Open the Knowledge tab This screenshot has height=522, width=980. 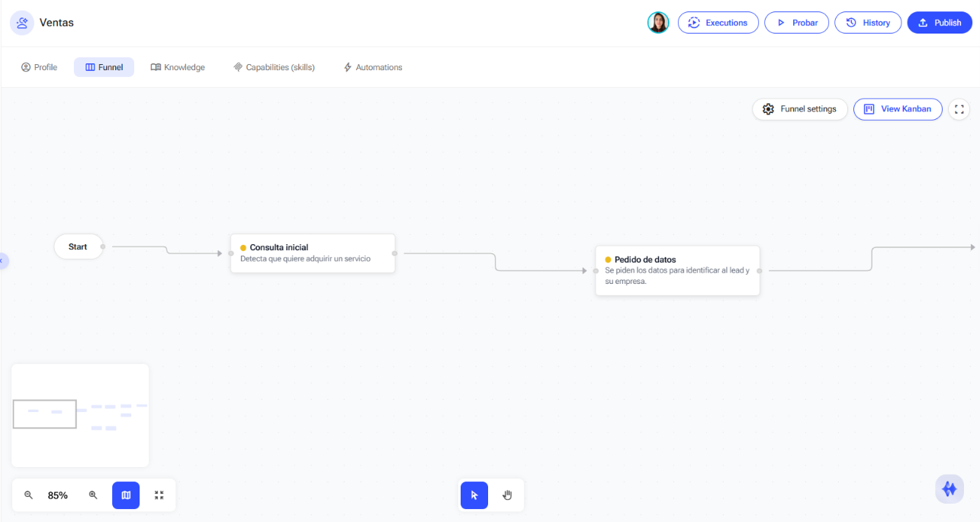pyautogui.click(x=178, y=67)
